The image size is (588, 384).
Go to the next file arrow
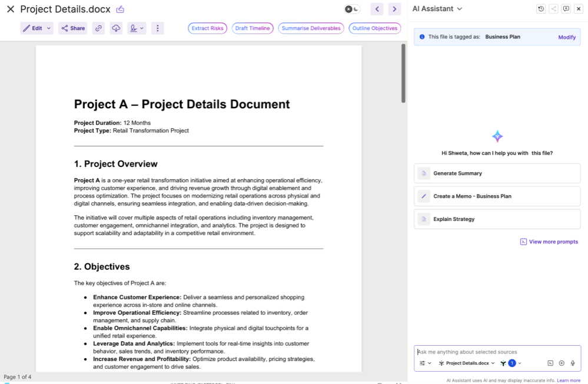point(394,9)
